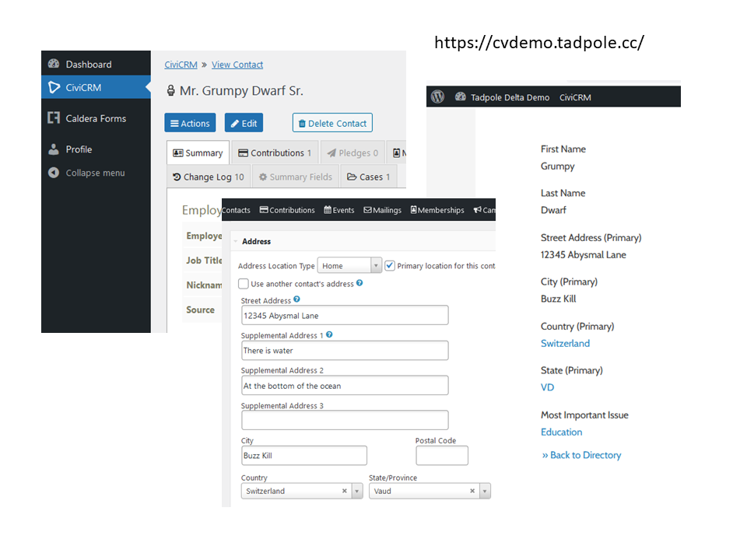Image resolution: width=747 pixels, height=560 pixels.
Task: Open the Cases tab
Action: 369,177
